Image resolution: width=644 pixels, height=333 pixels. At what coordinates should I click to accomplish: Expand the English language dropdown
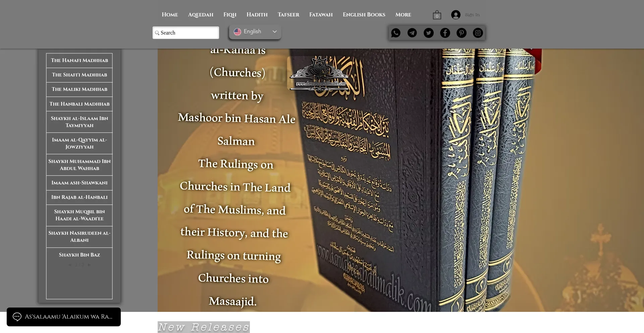(255, 32)
